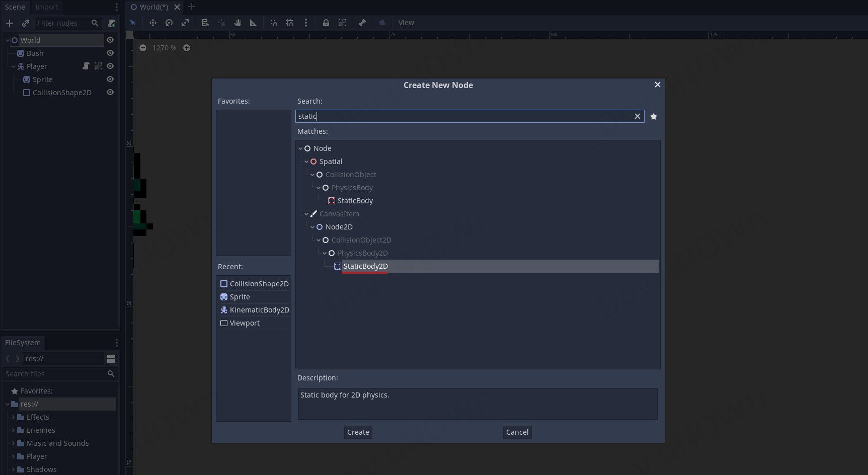Expand the Enemies folder in FileSystem
868x475 pixels.
tap(14, 430)
